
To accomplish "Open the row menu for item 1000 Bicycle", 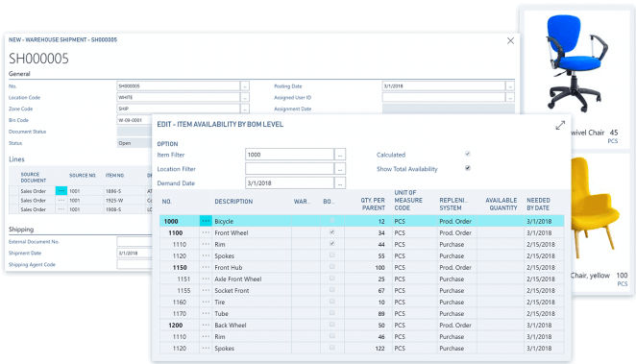I will 206,221.
